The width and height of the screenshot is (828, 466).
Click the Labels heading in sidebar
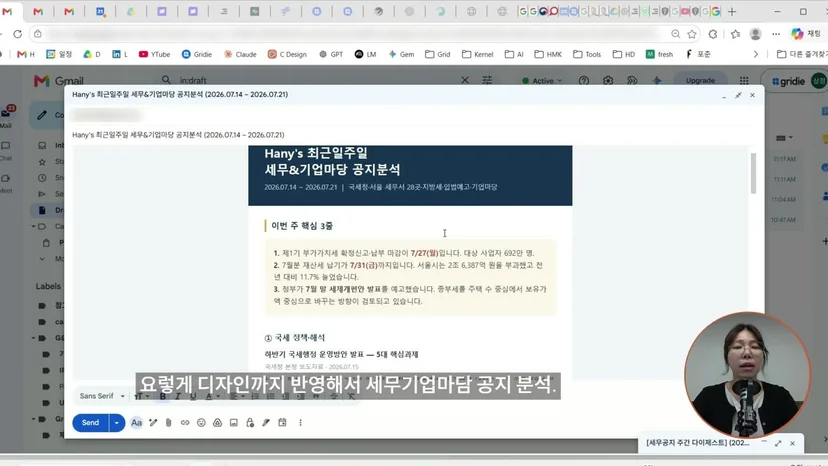pyautogui.click(x=48, y=286)
